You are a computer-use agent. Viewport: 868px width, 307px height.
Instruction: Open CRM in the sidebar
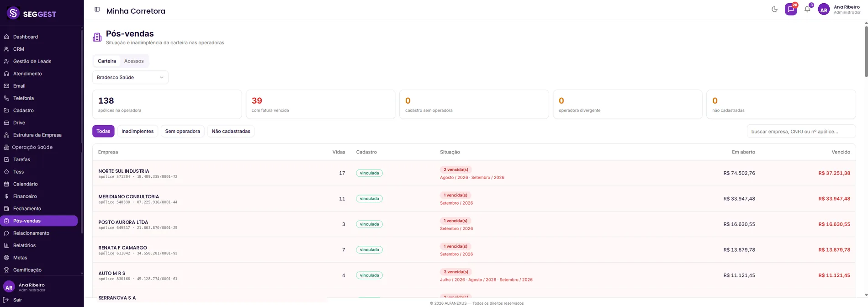[39, 49]
